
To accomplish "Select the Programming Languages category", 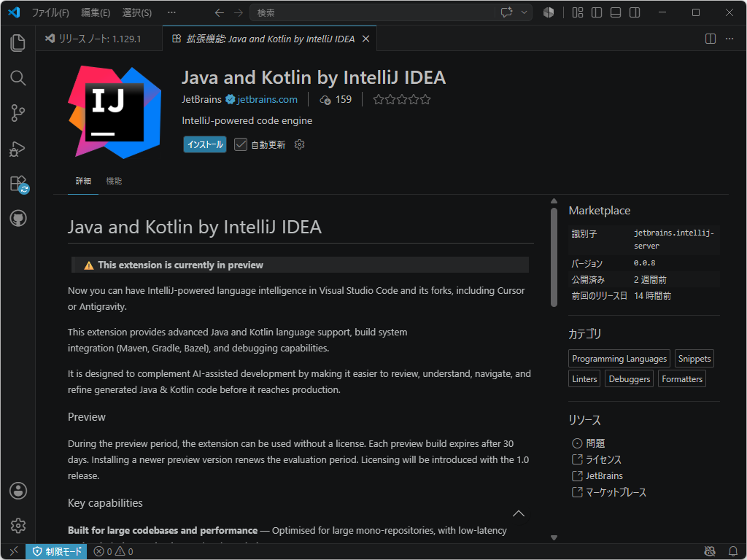I will pos(619,359).
